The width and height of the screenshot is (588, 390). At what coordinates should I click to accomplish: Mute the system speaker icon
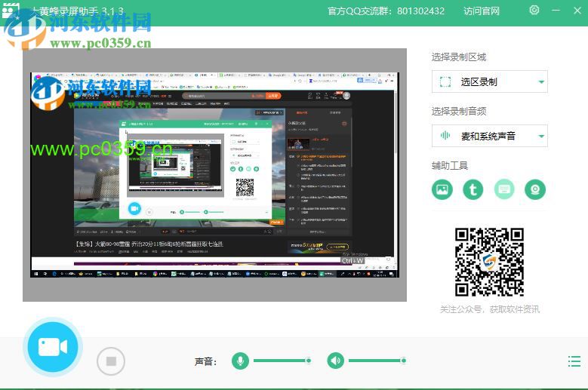pos(335,361)
